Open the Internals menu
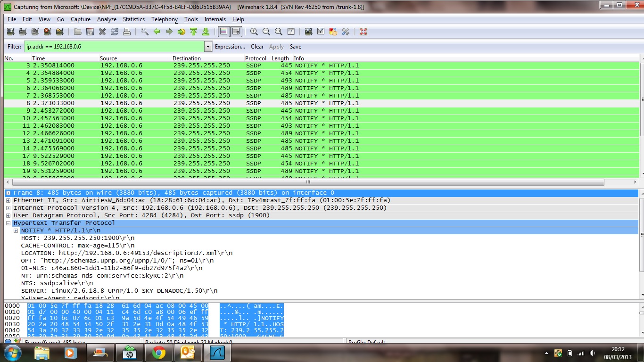Screen dimensions: 644x362 pos(215,19)
